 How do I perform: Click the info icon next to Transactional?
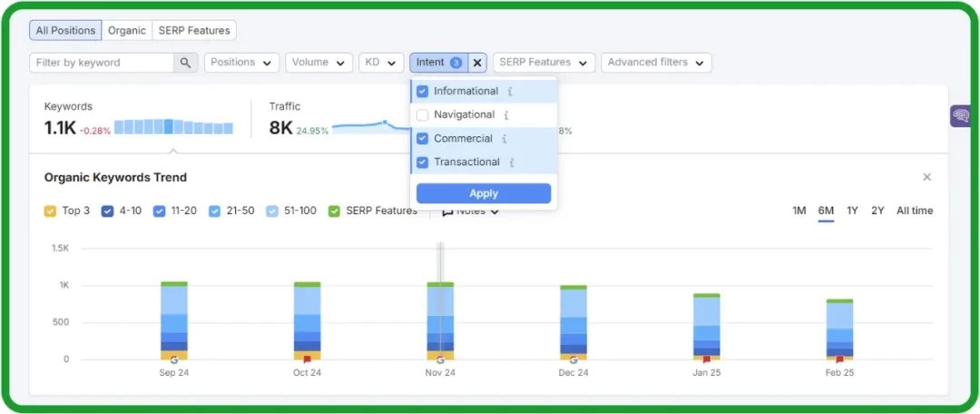511,163
